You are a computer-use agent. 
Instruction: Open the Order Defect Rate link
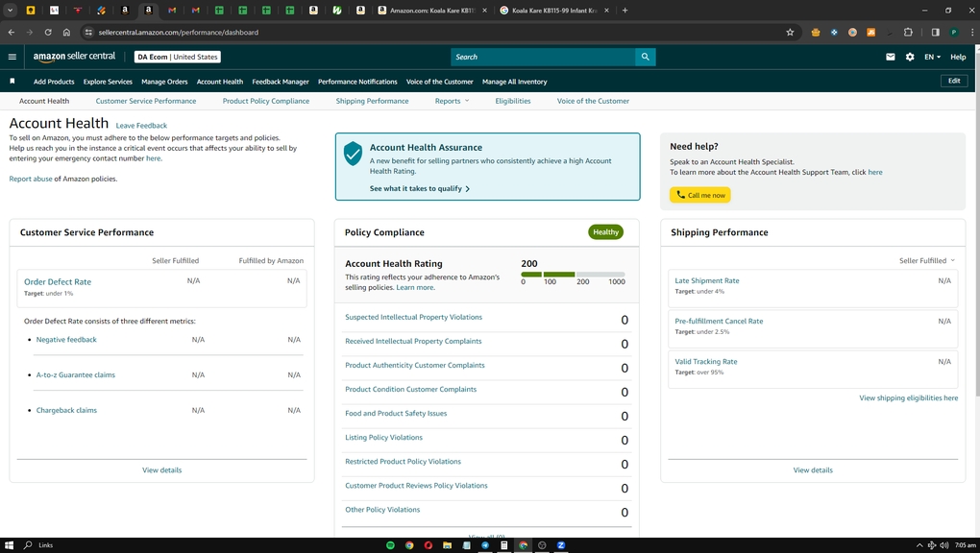pos(58,282)
